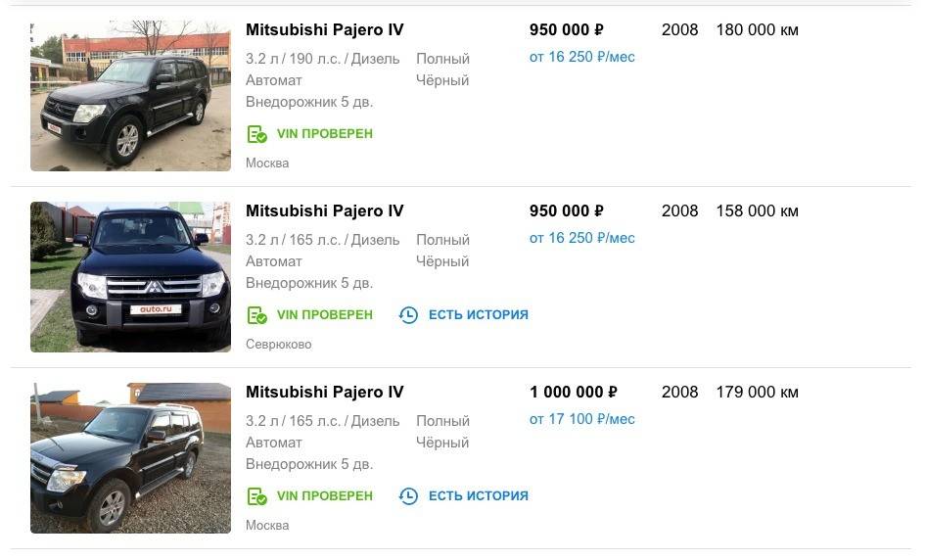926x560 pixels.
Task: Click the 1 000 000 ₽ price
Action: [573, 393]
